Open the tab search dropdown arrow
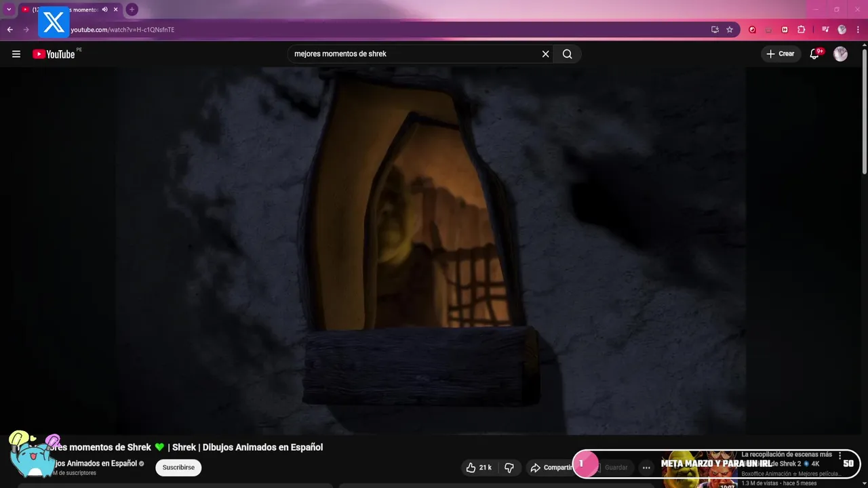 (9, 9)
